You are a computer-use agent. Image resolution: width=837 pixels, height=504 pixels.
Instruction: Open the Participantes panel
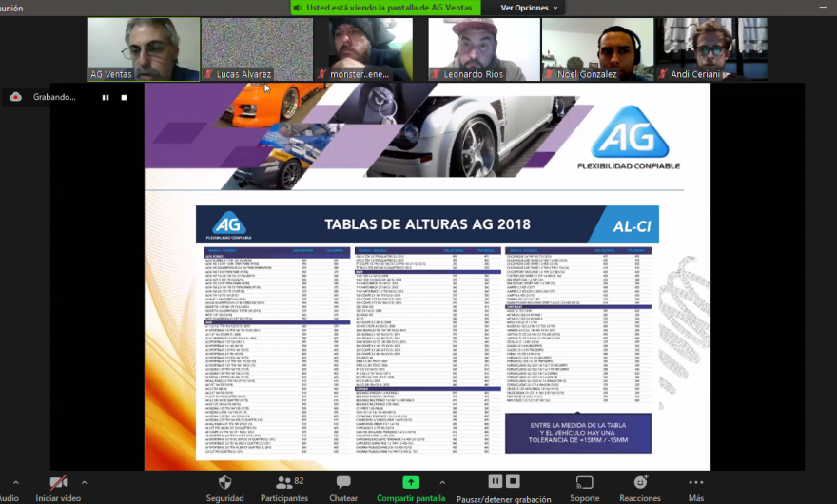point(284,482)
